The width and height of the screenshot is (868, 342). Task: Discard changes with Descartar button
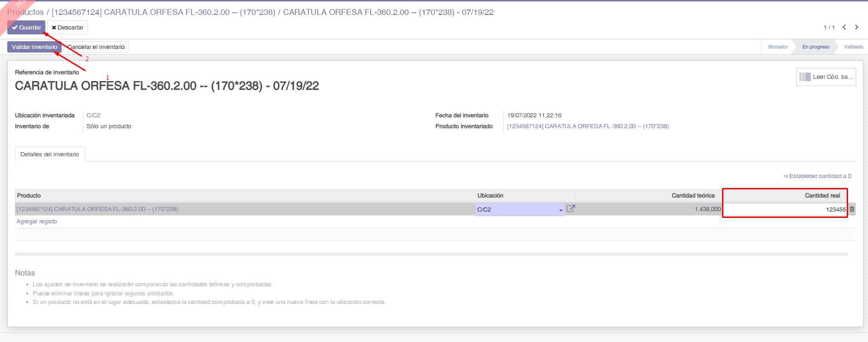pyautogui.click(x=68, y=28)
